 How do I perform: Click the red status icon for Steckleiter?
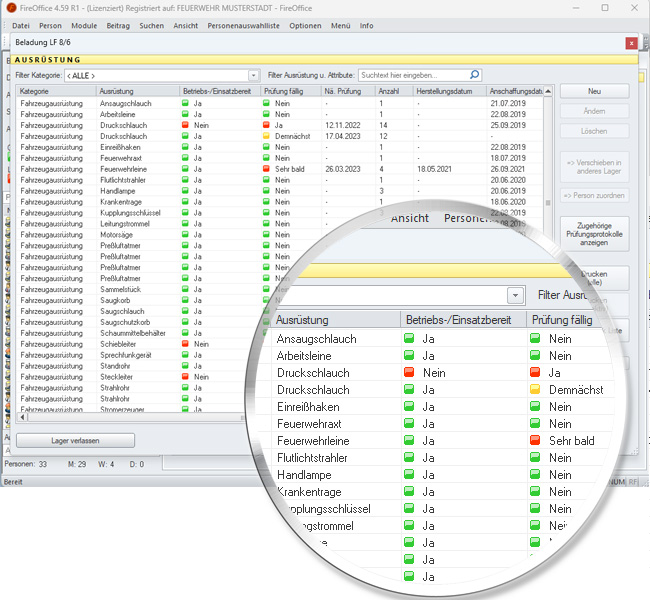tap(185, 377)
